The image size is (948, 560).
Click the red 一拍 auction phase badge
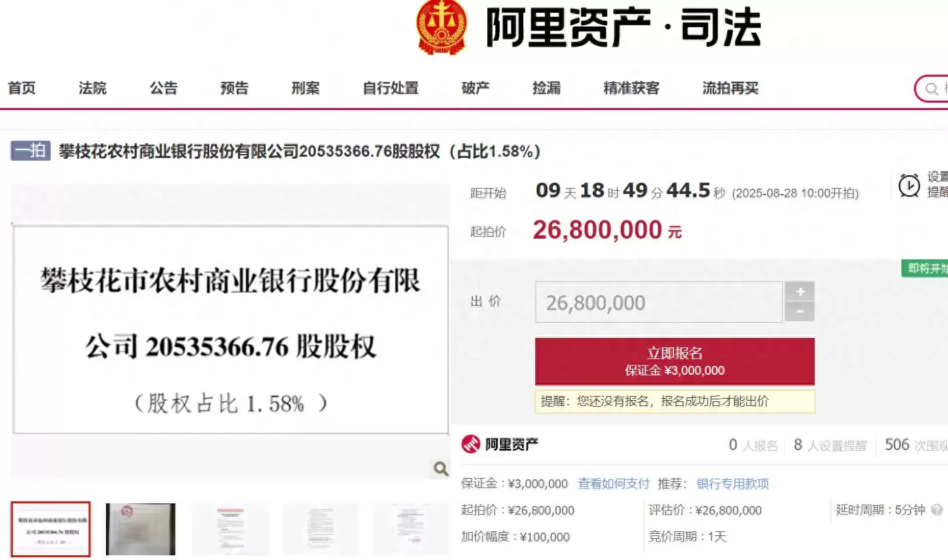click(x=29, y=151)
